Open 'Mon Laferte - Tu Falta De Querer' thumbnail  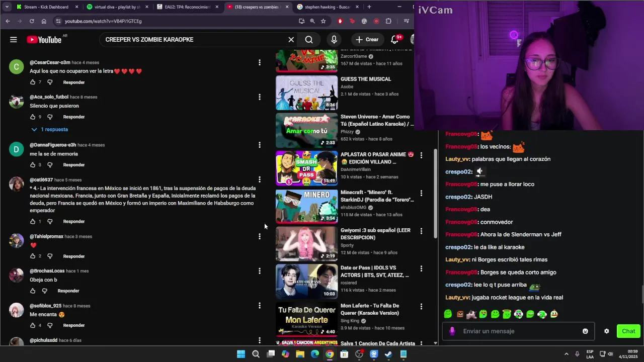pos(306,319)
